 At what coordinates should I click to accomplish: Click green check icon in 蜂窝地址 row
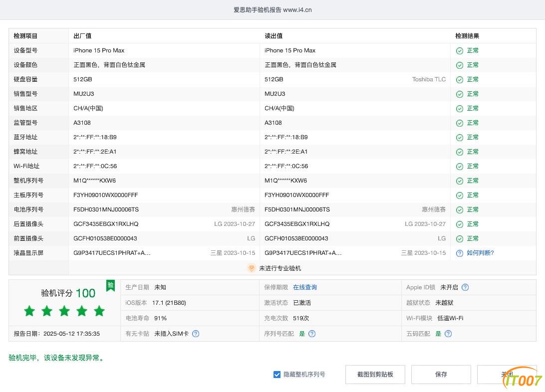(460, 152)
